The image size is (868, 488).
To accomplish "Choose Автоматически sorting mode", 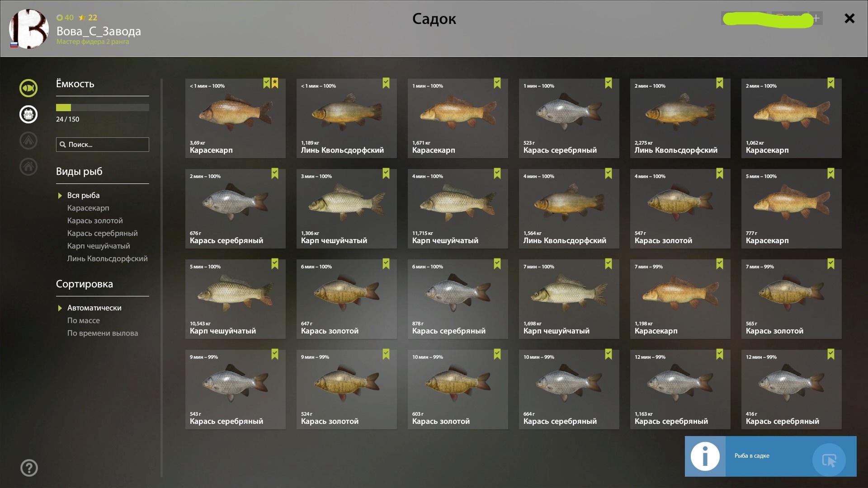I will click(x=94, y=308).
